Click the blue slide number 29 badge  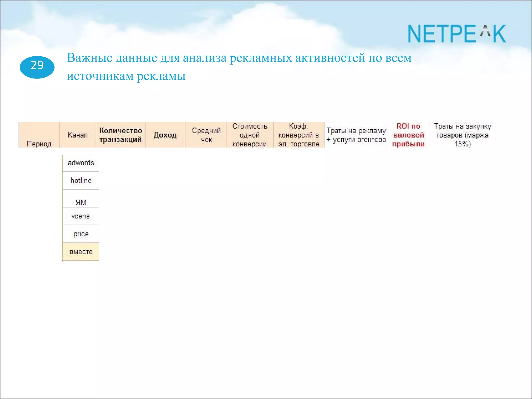pyautogui.click(x=37, y=67)
